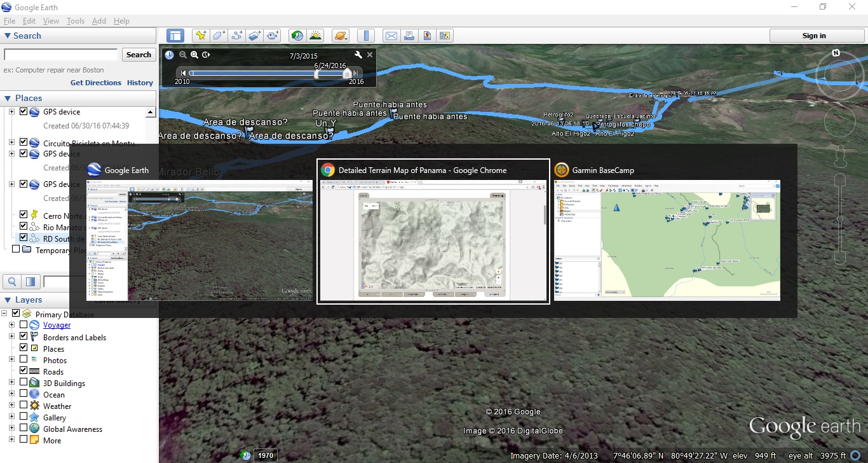Screen dimensions: 868x463
Task: Click View in Google Maps icon
Action: click(x=445, y=36)
